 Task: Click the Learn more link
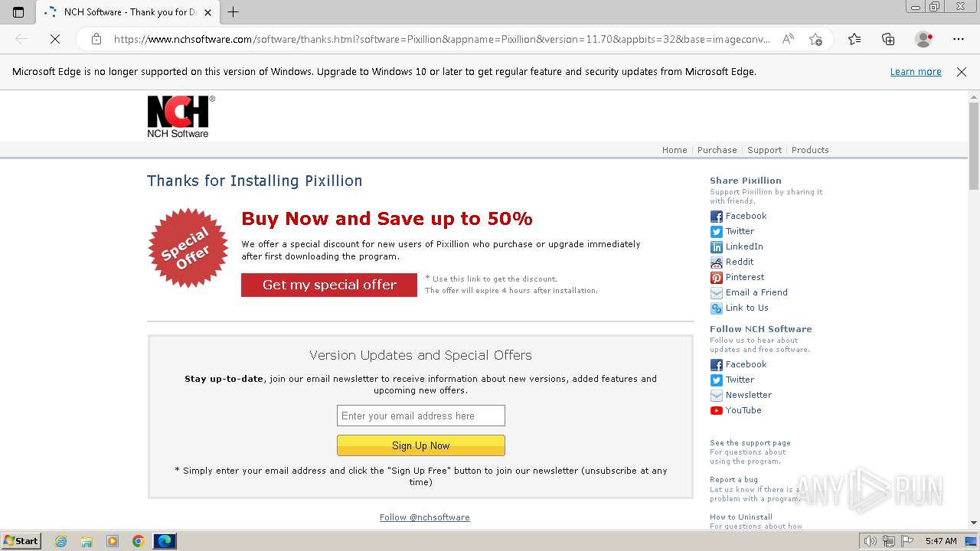tap(916, 72)
